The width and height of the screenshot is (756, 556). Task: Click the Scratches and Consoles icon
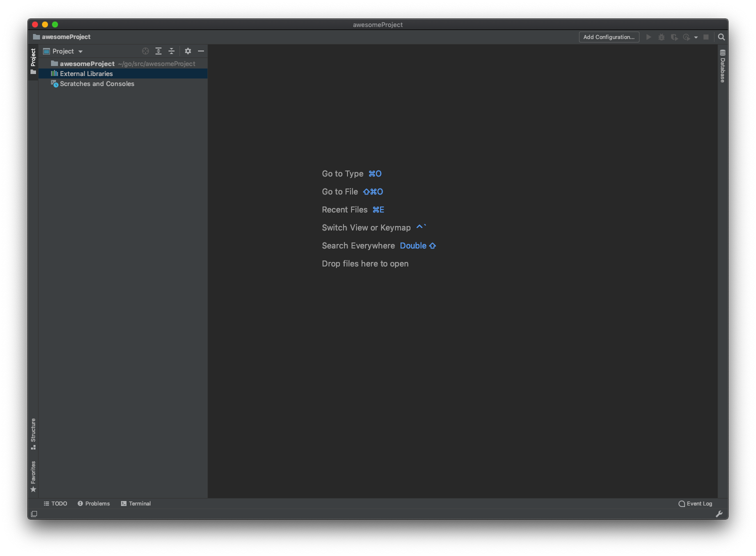click(54, 83)
